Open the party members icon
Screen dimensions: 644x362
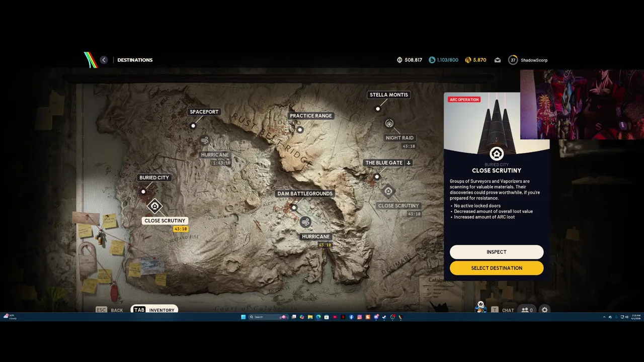click(527, 310)
